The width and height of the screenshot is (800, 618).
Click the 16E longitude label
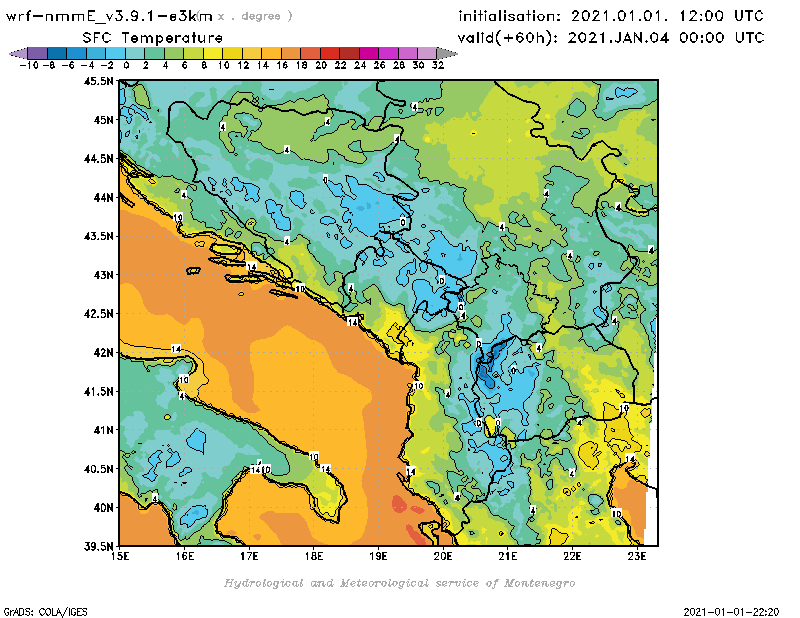click(185, 556)
